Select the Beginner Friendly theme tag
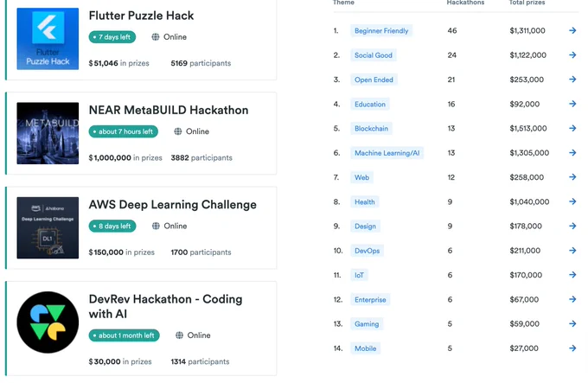Image resolution: width=588 pixels, height=383 pixels. (x=381, y=31)
